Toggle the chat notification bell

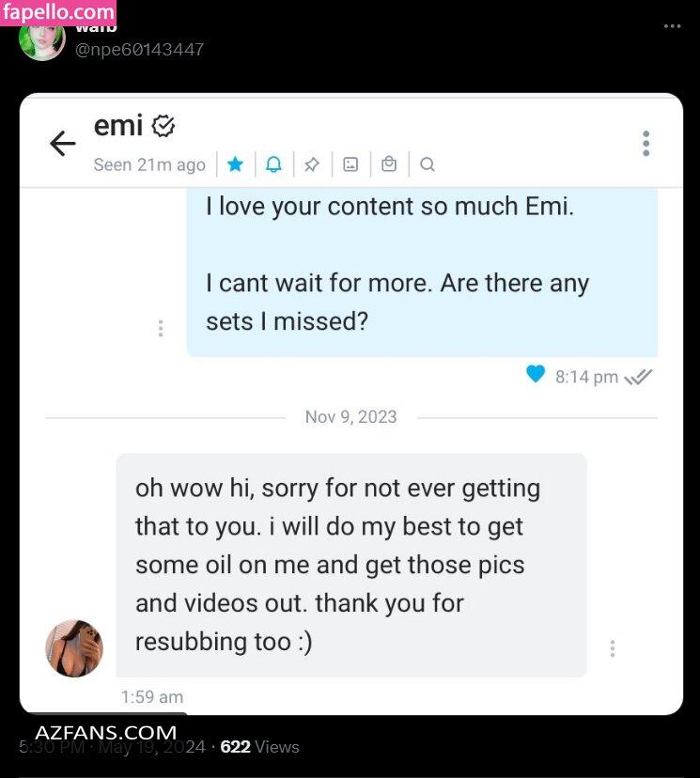(x=273, y=164)
